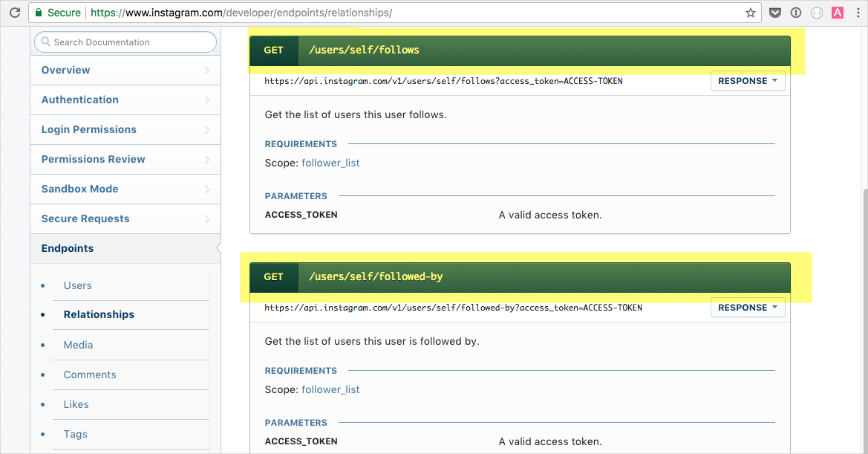868x454 pixels.
Task: Click the search magnifier in Search Documentation
Action: click(46, 42)
